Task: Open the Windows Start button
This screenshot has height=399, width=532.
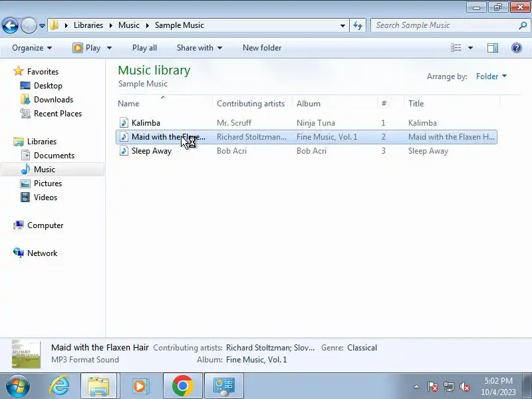Action: click(18, 386)
